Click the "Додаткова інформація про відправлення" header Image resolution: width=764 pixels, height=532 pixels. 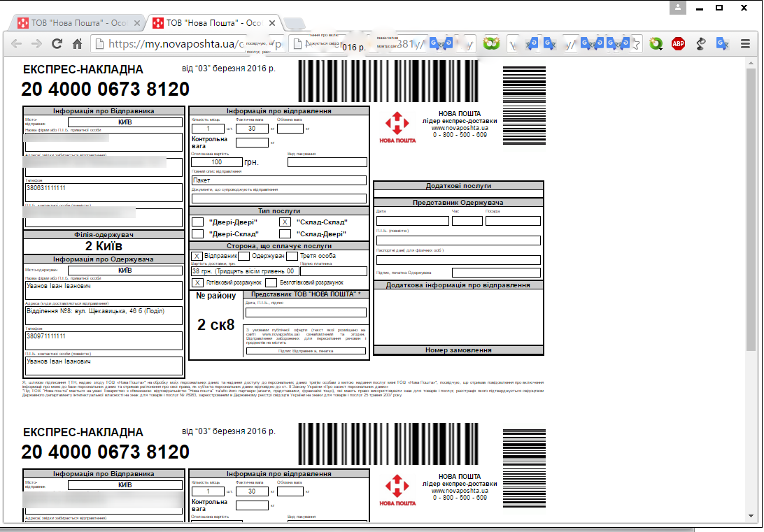point(458,285)
